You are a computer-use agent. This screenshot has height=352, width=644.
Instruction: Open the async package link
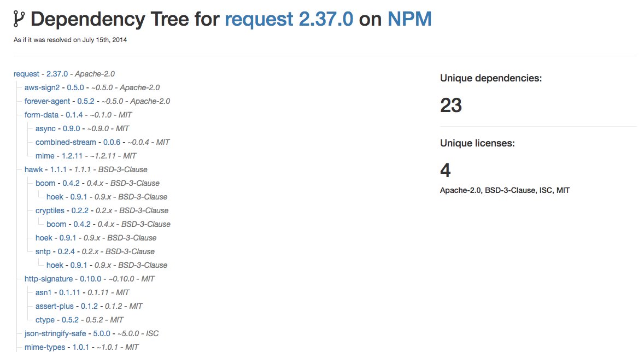pos(45,128)
